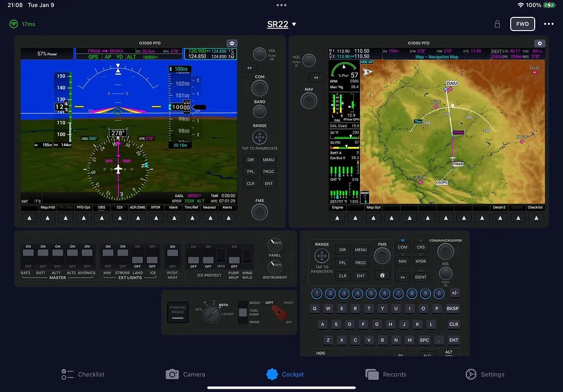Select XPDR on the keypad selector
Image resolution: width=563 pixels, height=392 pixels.
420,261
